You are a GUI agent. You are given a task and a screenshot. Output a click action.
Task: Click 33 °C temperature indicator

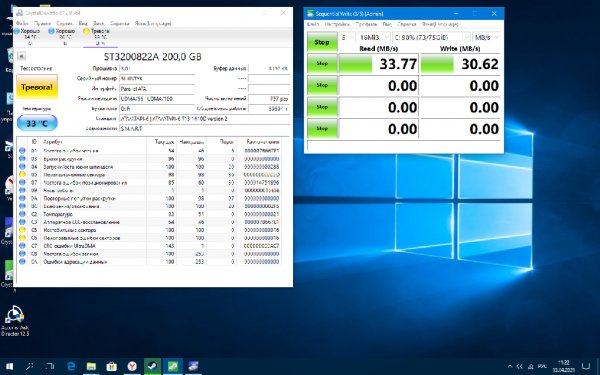pos(37,123)
